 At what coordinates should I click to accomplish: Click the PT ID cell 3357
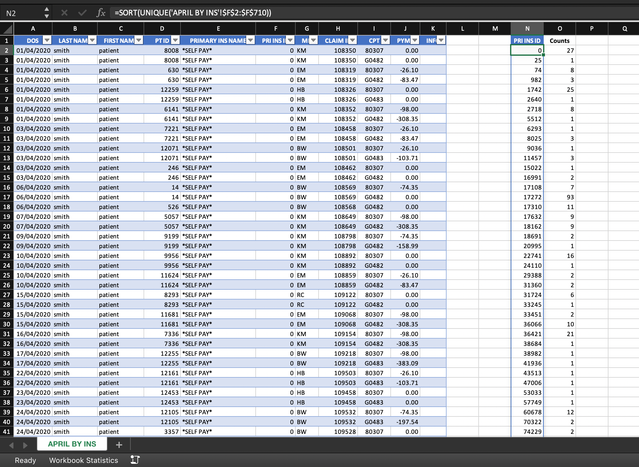click(x=162, y=432)
